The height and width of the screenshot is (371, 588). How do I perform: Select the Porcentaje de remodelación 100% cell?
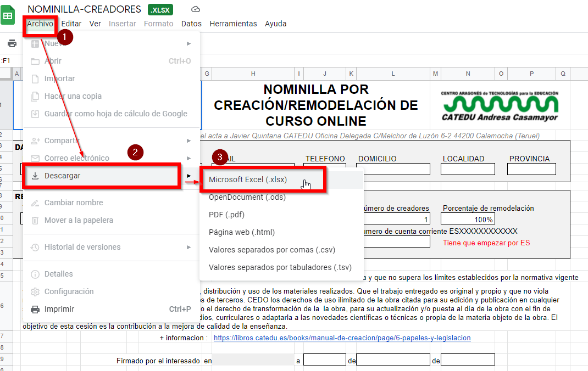468,219
